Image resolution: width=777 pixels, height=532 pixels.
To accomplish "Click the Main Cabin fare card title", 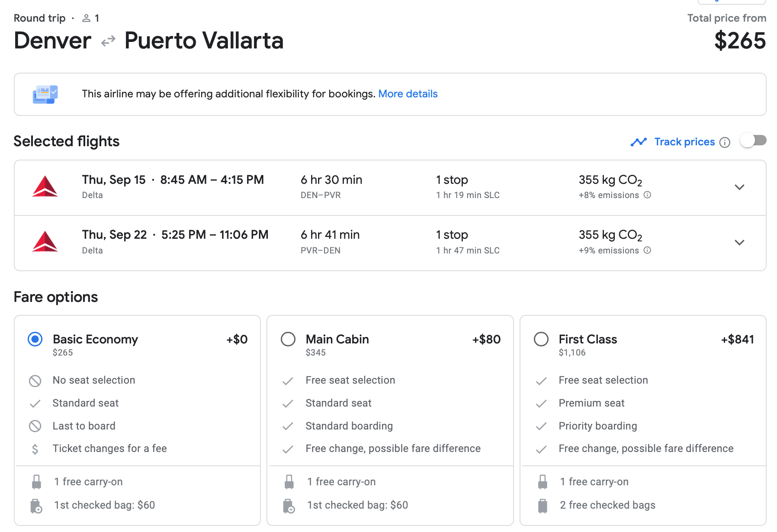I will point(337,339).
